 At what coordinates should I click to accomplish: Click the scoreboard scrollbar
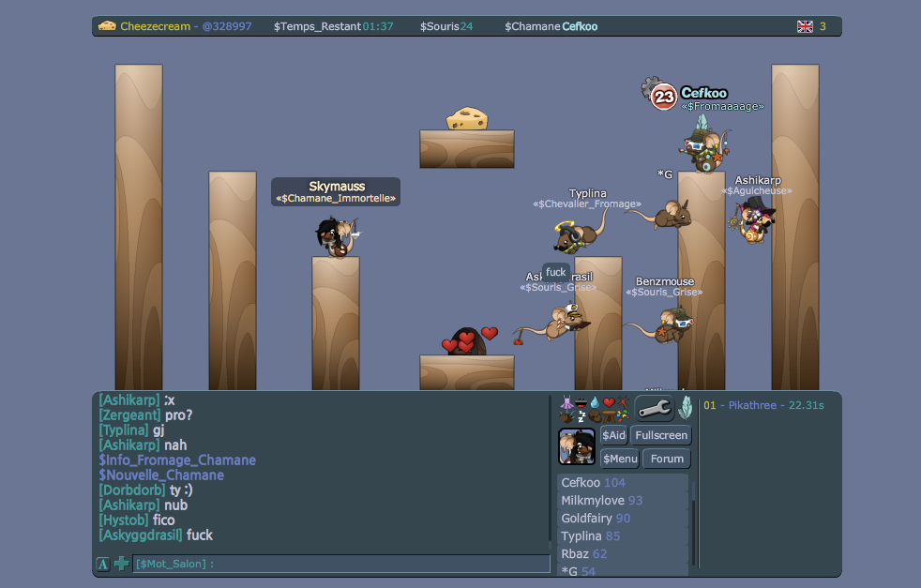693,522
